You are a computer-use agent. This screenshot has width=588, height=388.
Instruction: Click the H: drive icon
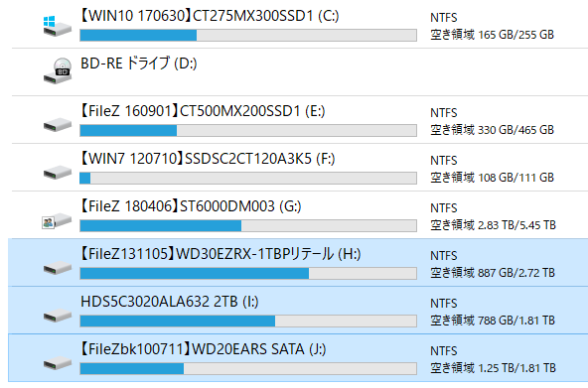pos(58,267)
